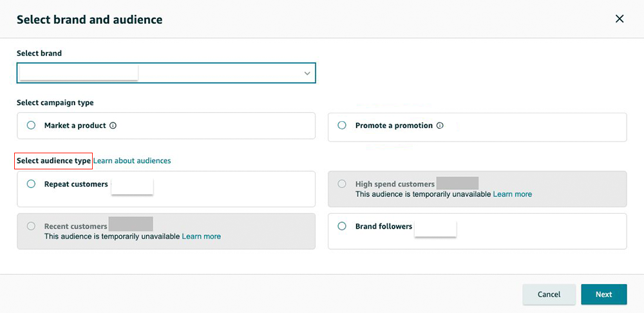Select the Market a product radio button
644x313 pixels.
pyautogui.click(x=31, y=126)
